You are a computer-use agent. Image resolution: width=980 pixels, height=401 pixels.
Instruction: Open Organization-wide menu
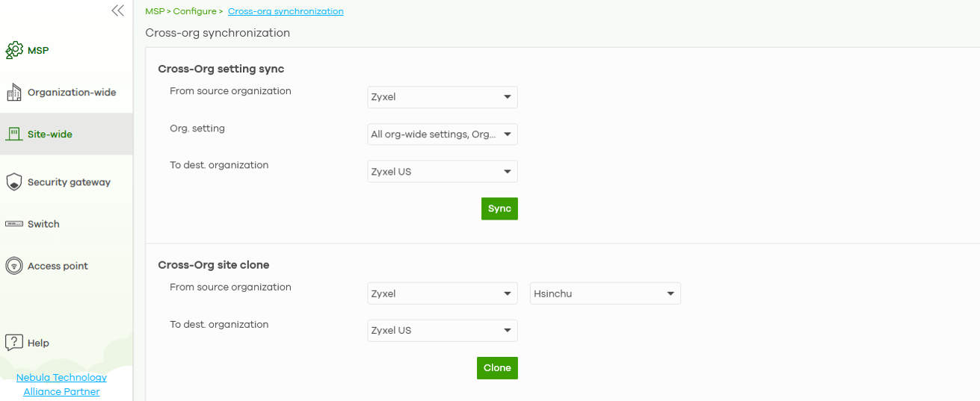tap(72, 93)
